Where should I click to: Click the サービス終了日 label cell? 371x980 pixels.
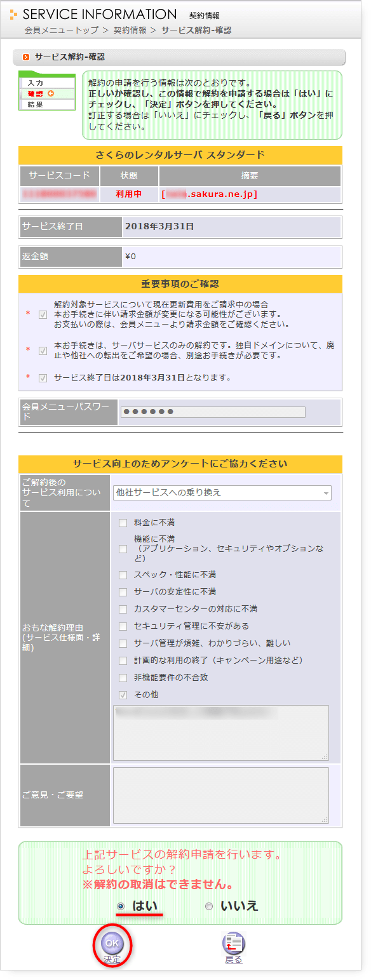click(x=71, y=226)
